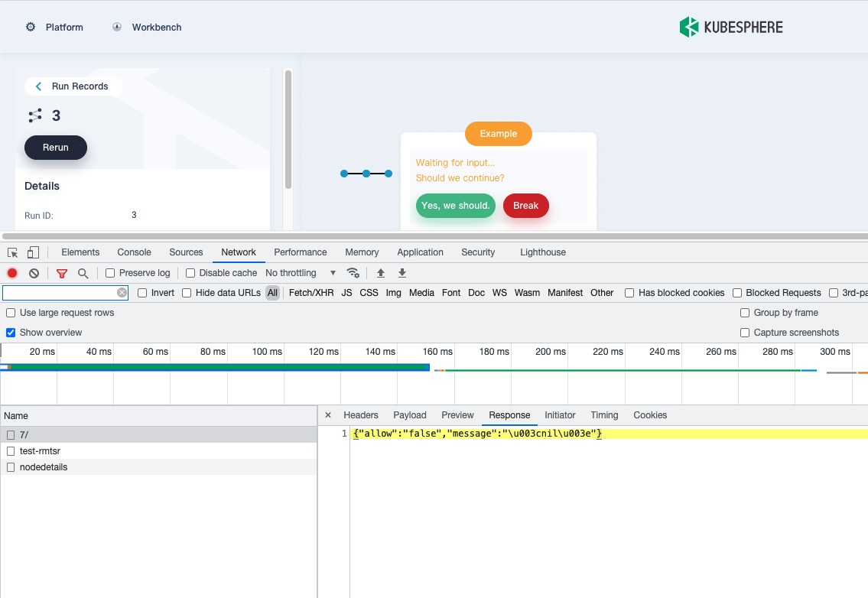
Task: Switch to the Console tab
Action: point(134,252)
